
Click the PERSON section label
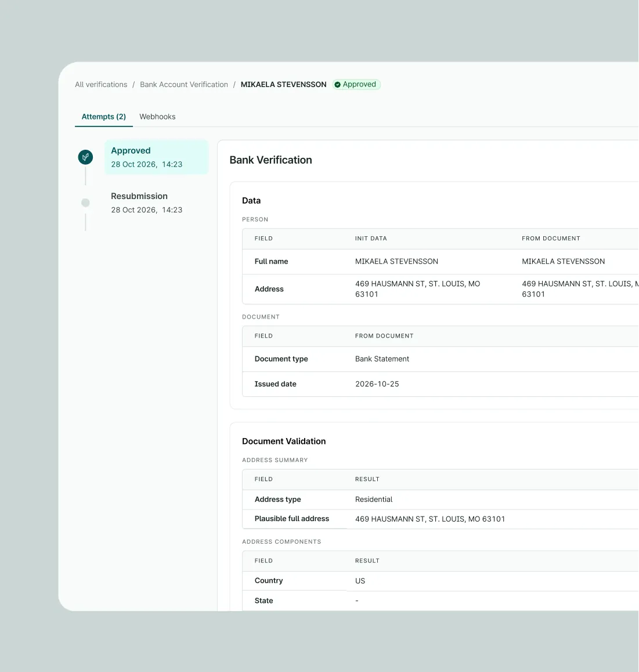pyautogui.click(x=255, y=219)
